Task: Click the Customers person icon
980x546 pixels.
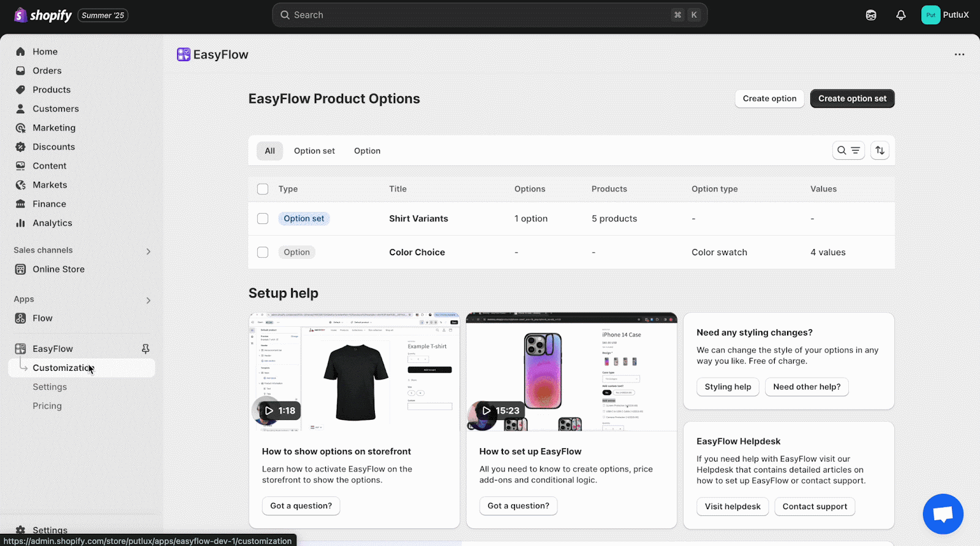Action: (x=20, y=109)
